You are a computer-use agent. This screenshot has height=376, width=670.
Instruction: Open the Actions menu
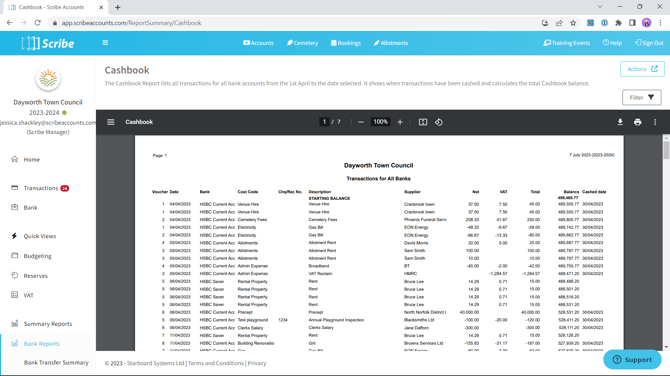(642, 69)
